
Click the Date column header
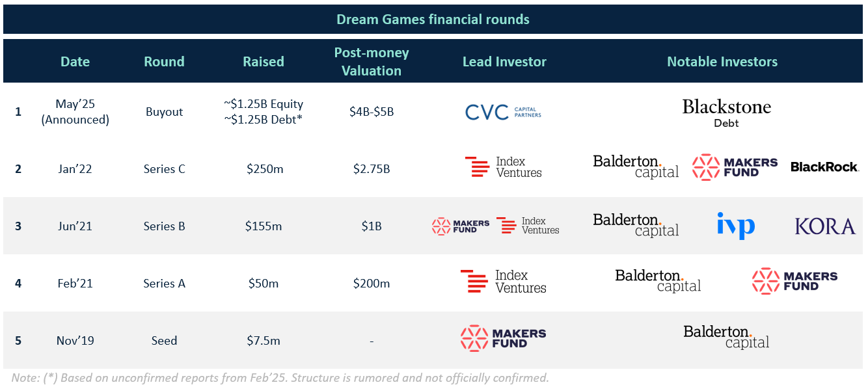pyautogui.click(x=75, y=62)
